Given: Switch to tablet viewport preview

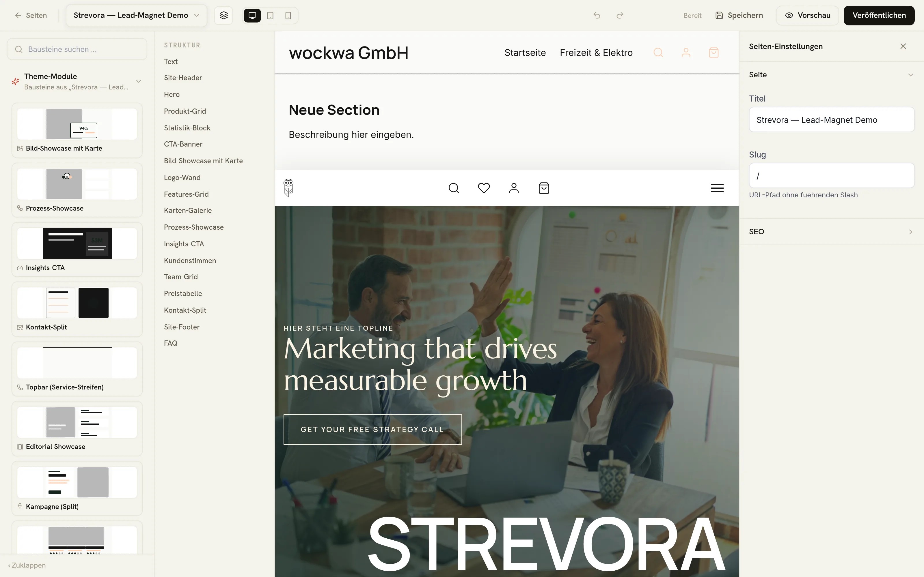Looking at the screenshot, I should pyautogui.click(x=270, y=15).
